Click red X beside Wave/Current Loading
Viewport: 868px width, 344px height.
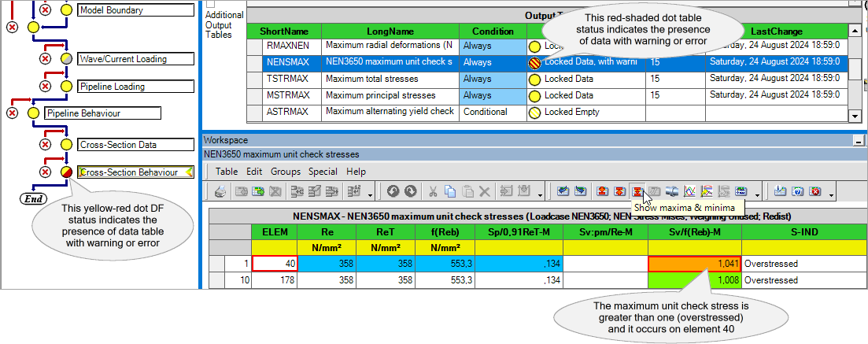(x=46, y=59)
